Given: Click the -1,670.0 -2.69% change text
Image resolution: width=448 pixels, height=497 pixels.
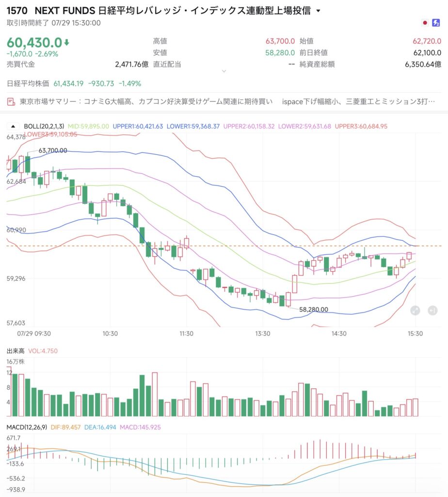Looking at the screenshot, I should pyautogui.click(x=32, y=54).
